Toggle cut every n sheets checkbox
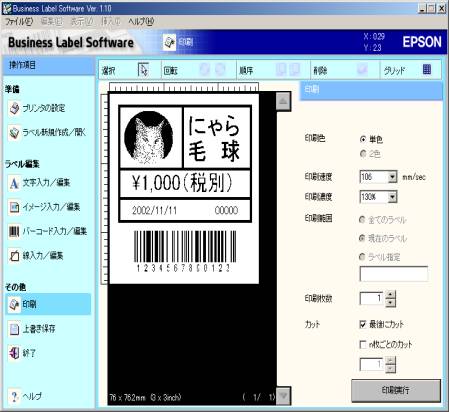 pos(363,344)
